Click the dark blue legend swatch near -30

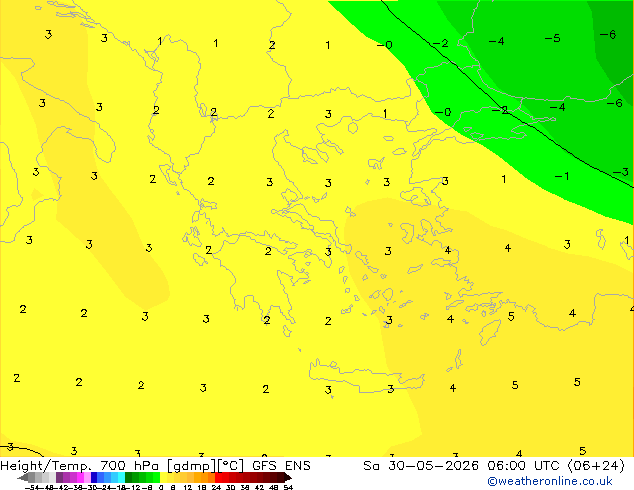94,477
